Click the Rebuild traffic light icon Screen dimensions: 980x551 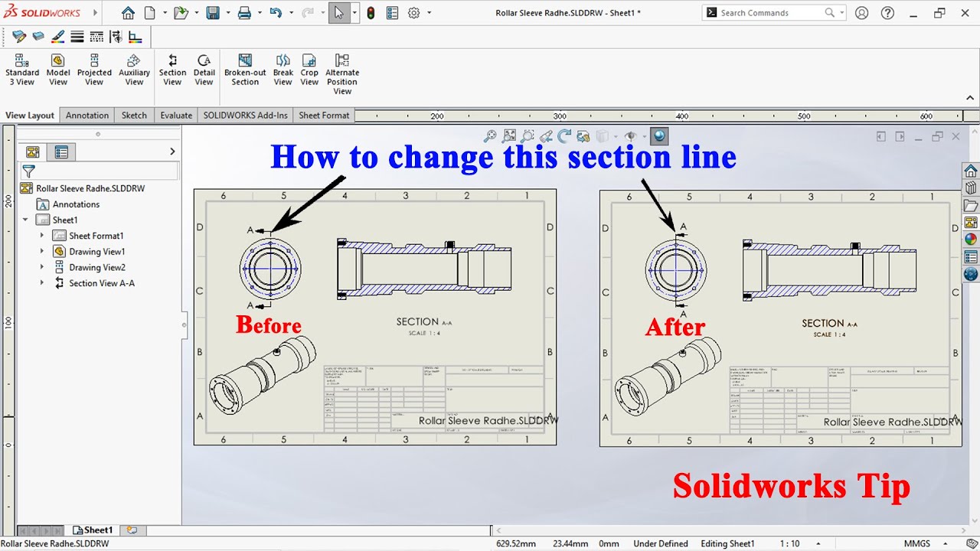pos(371,13)
